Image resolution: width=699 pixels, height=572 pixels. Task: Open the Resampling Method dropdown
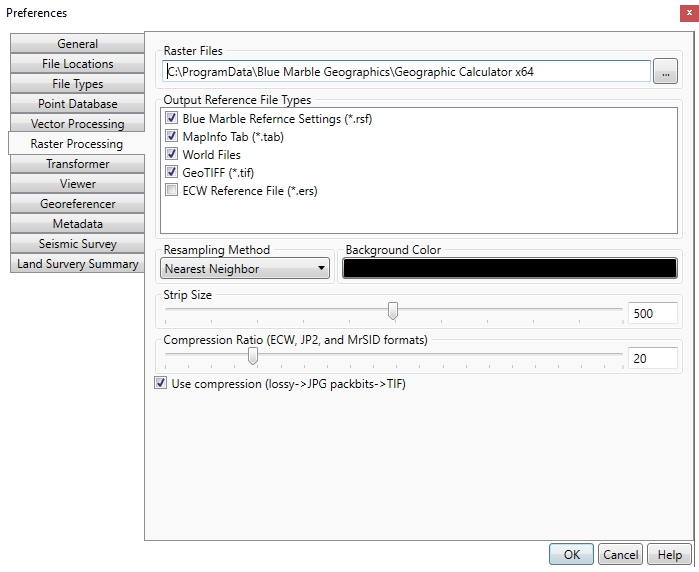[x=245, y=268]
